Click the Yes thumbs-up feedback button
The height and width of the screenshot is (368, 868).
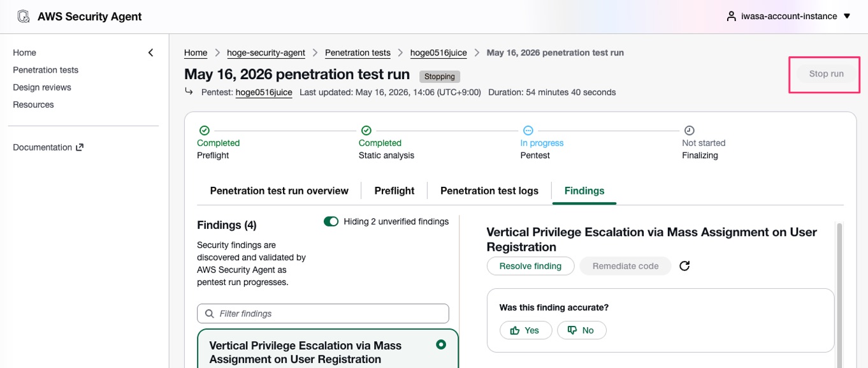tap(526, 330)
